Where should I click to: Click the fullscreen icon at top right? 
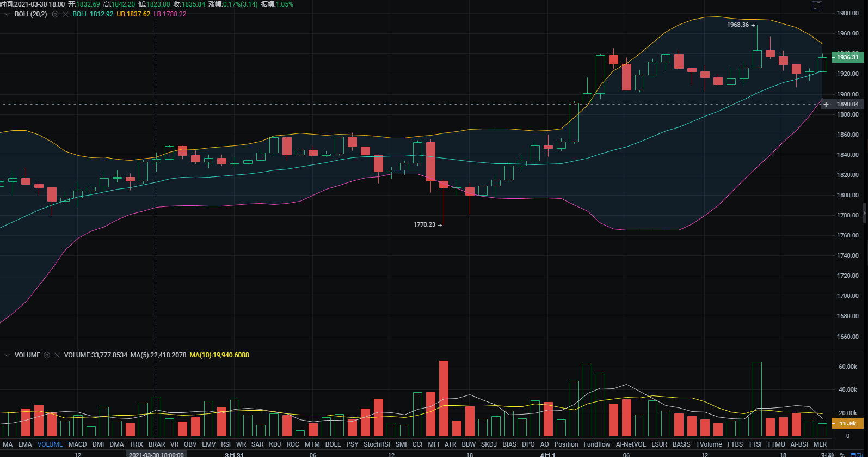point(816,5)
